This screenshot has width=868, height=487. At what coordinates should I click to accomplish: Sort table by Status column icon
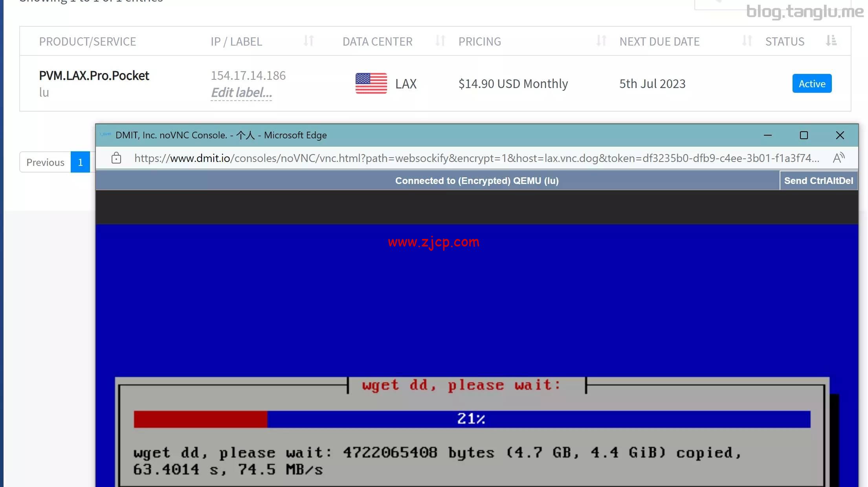[x=831, y=41]
